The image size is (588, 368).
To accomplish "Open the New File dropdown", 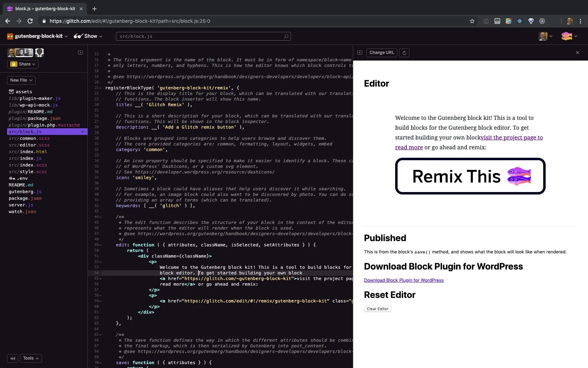I will [x=21, y=80].
